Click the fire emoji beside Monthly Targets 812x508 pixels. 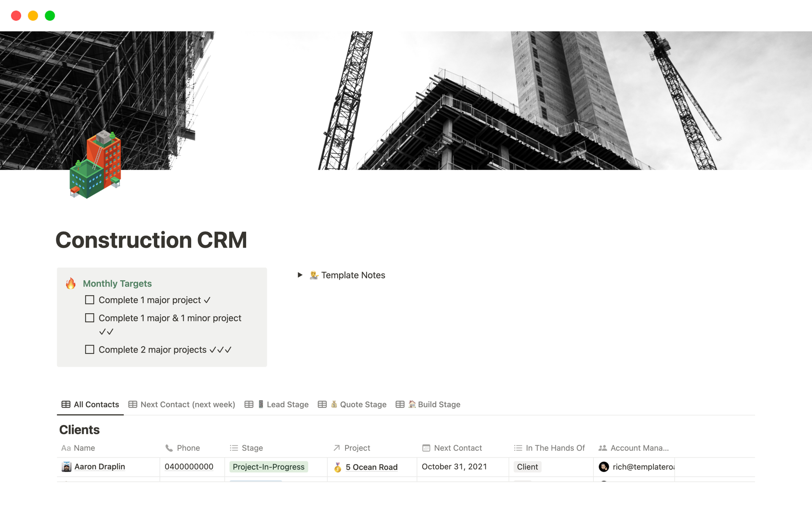point(71,283)
